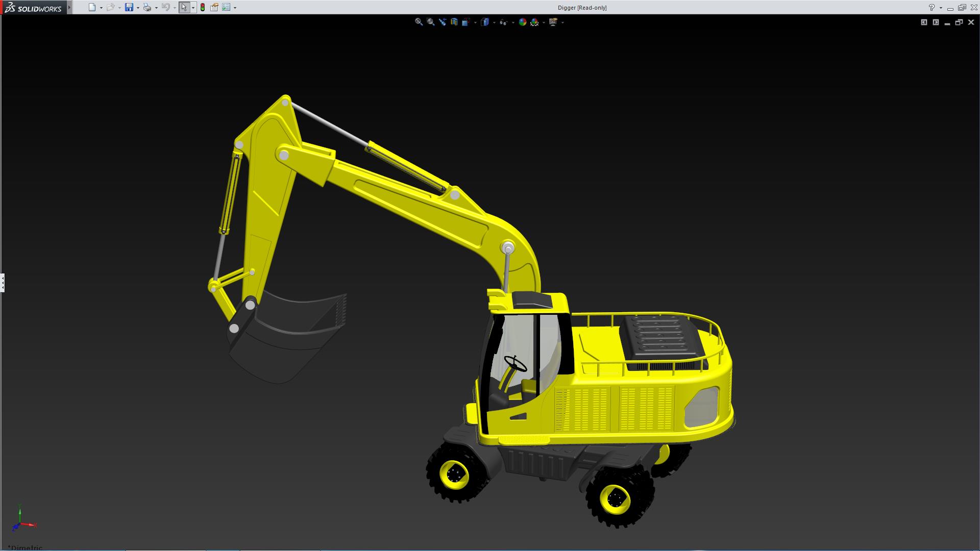The image size is (980, 551).
Task: Expand the SolidWorks menu flyout arrow
Action: (x=69, y=7)
